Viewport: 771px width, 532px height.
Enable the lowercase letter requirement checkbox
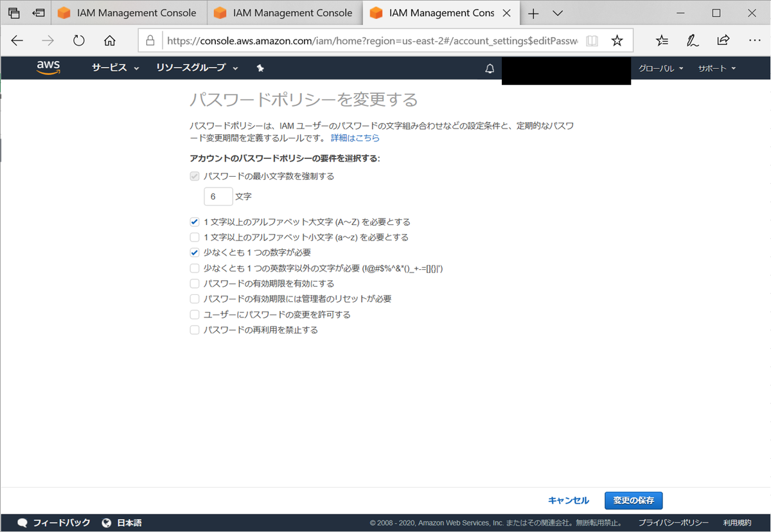[194, 237]
